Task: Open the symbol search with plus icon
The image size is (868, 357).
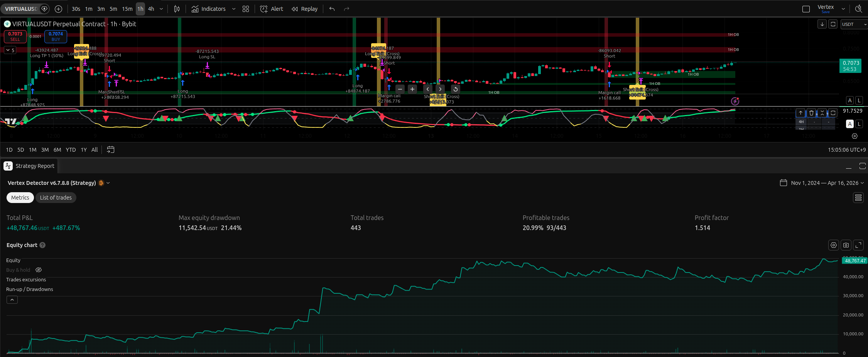Action: (x=58, y=9)
